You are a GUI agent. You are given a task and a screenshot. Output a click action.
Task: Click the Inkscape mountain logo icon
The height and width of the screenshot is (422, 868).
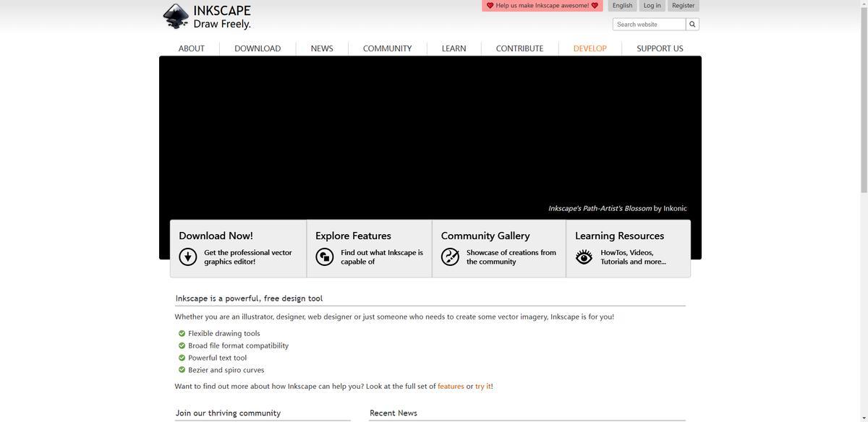(x=176, y=16)
